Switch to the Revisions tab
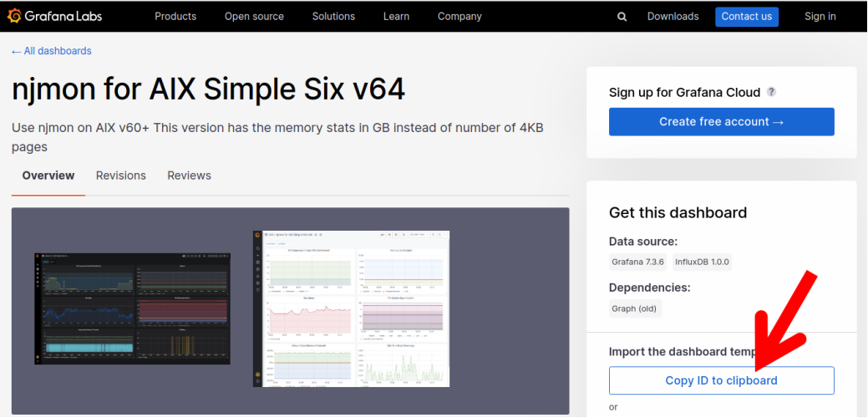Screen dimensions: 868x418 point(121,176)
